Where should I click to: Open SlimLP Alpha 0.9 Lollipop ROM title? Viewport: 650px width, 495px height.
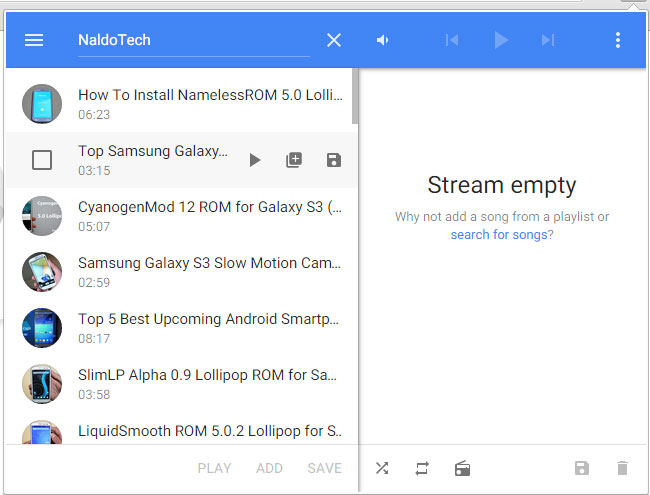207,375
